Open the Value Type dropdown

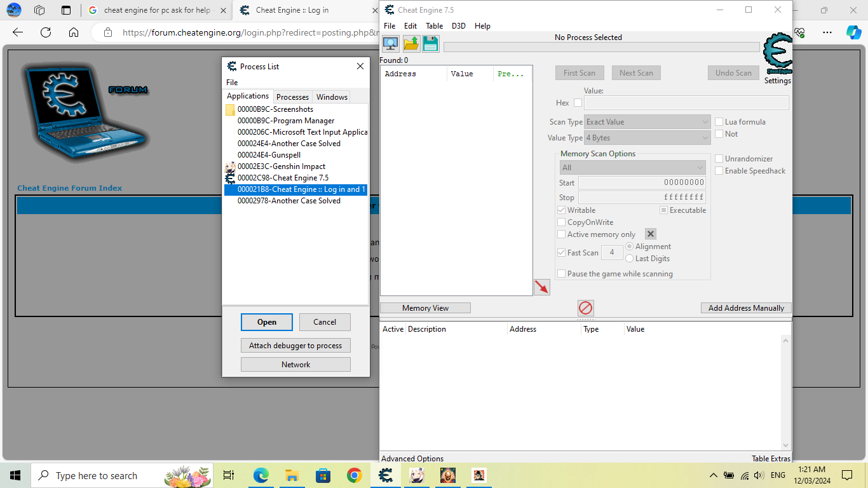click(x=704, y=137)
